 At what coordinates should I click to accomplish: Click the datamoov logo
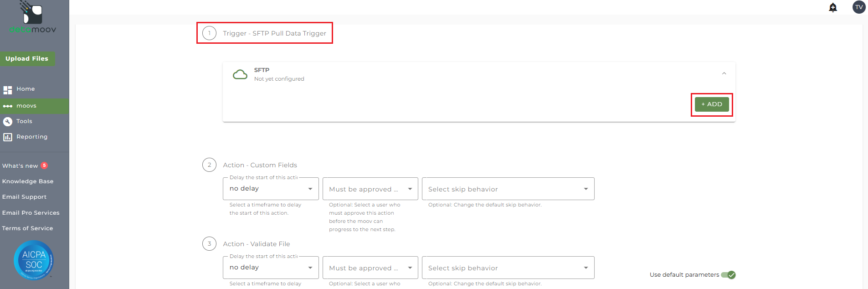coord(33,18)
